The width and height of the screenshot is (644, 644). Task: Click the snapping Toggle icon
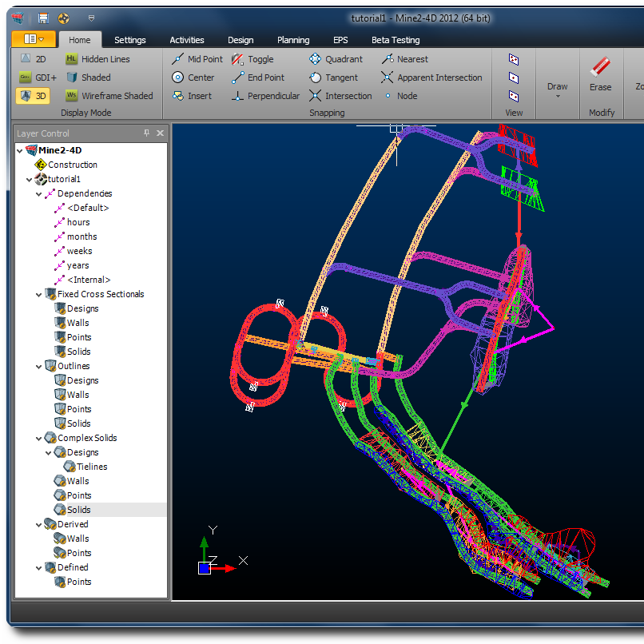[x=237, y=59]
